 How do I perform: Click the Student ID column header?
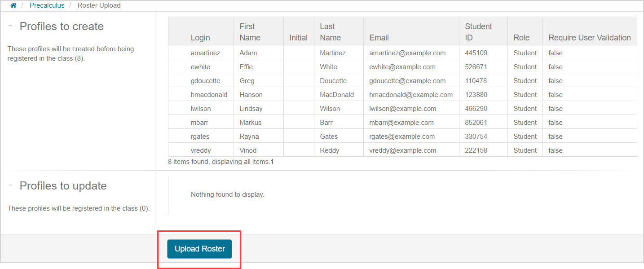pyautogui.click(x=478, y=32)
